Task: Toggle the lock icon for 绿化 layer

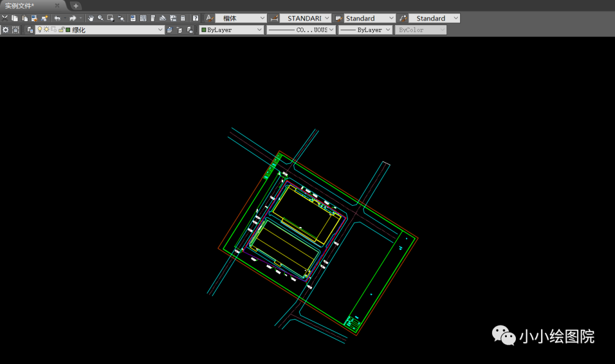Action: pos(61,30)
